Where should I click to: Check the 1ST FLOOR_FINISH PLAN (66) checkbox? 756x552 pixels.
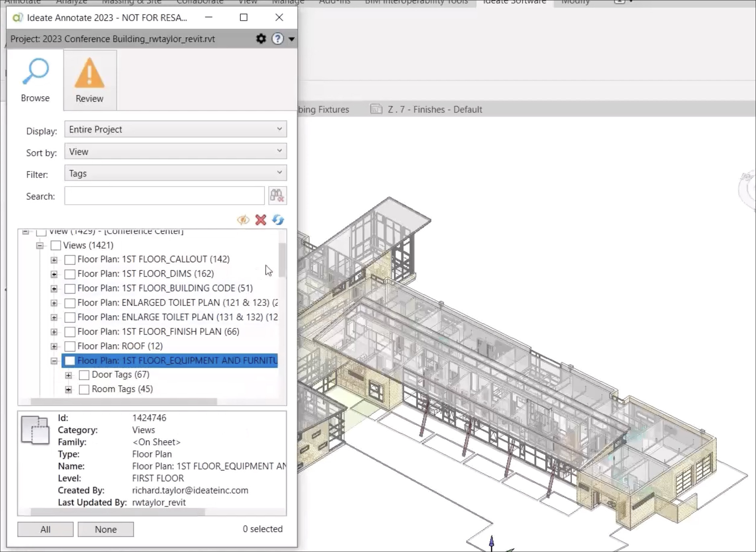pos(70,332)
